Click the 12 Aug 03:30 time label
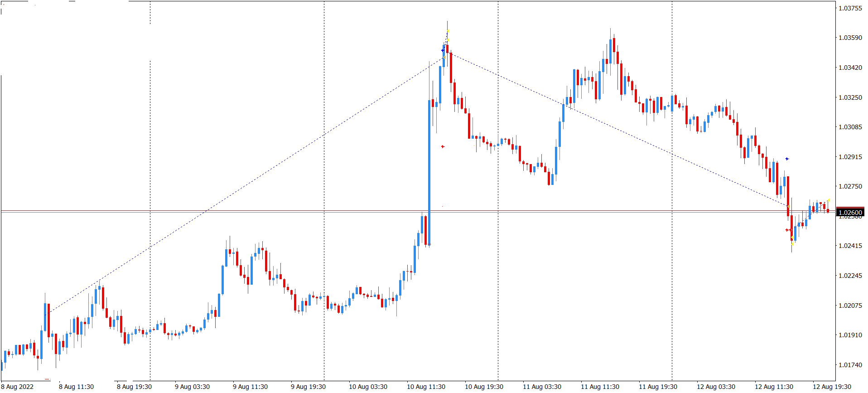Viewport: 868px width, 393px height. [716, 387]
